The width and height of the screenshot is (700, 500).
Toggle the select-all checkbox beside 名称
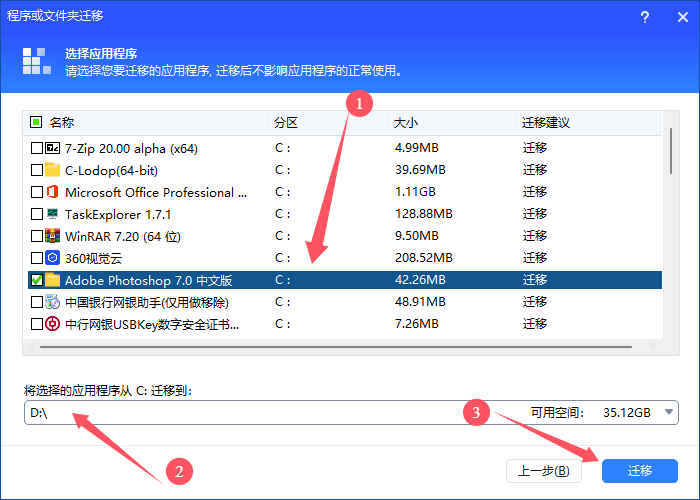36,121
